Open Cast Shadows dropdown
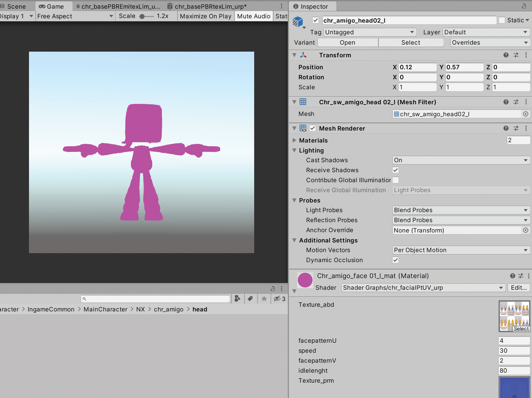 461,160
